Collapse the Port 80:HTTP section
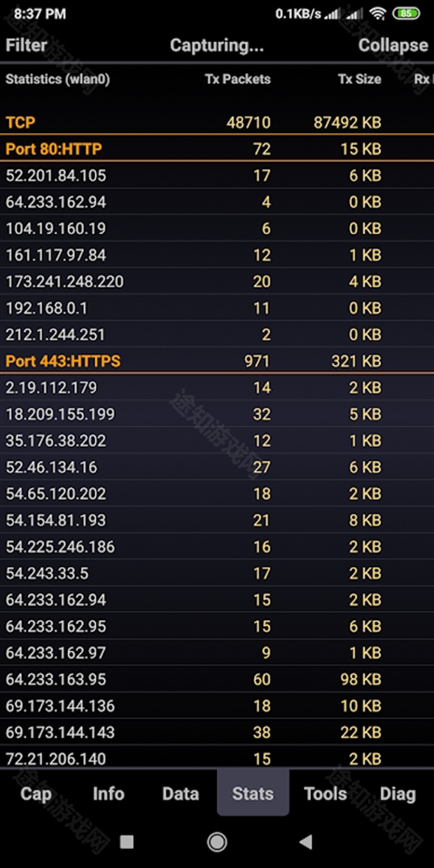This screenshot has width=434, height=868. (x=217, y=148)
